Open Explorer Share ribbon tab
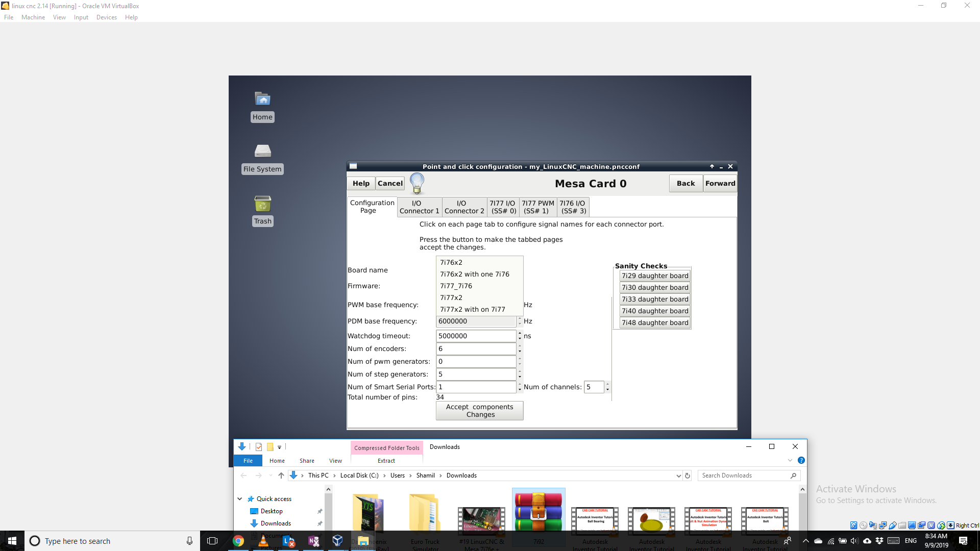This screenshot has height=551, width=980. coord(307,461)
